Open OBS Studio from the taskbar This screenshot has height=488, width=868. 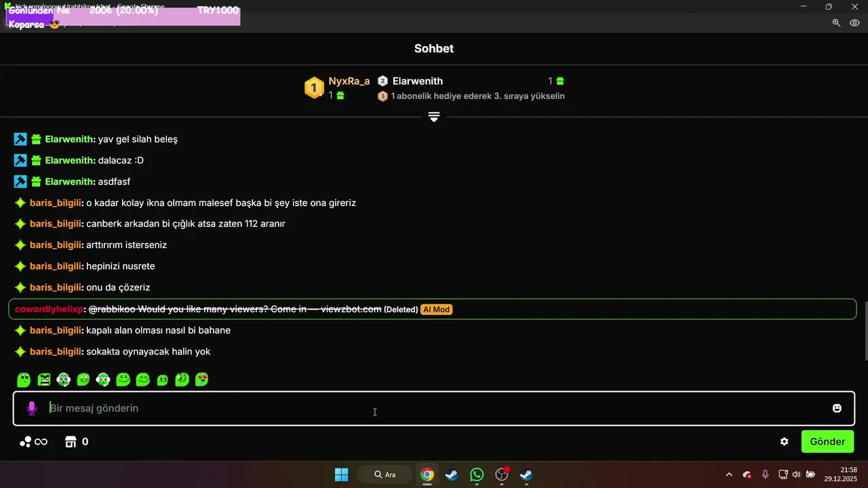[502, 474]
